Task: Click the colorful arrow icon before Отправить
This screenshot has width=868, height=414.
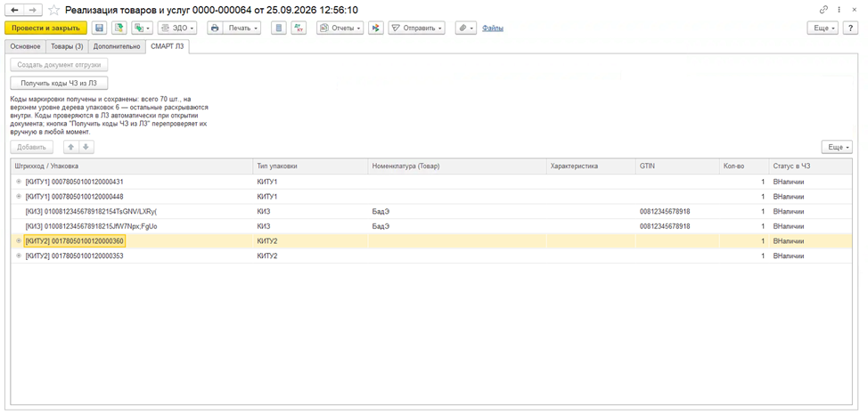Action: tap(376, 28)
